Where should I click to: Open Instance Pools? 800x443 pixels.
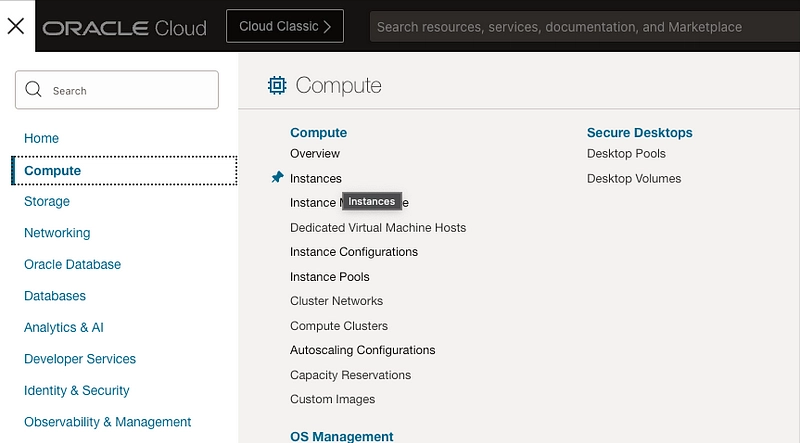pyautogui.click(x=330, y=277)
